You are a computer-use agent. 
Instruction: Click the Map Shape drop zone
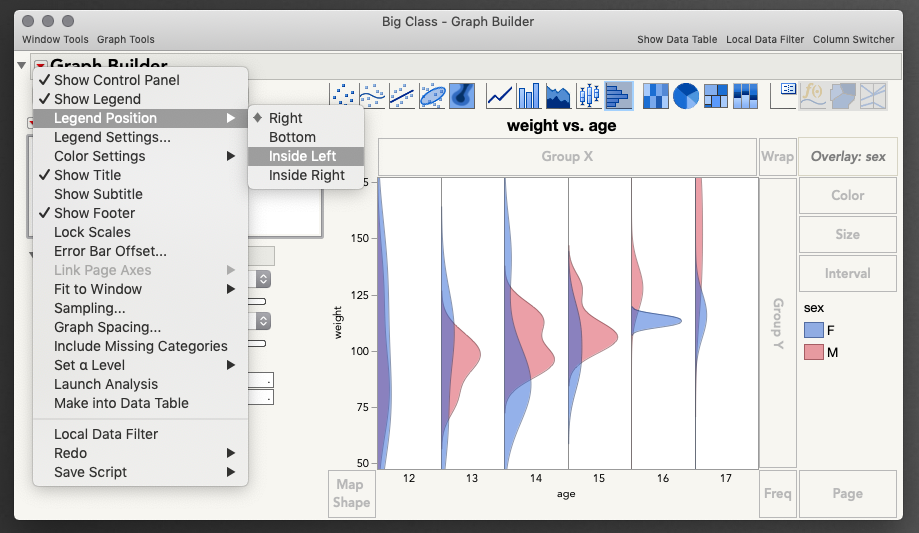pyautogui.click(x=351, y=493)
